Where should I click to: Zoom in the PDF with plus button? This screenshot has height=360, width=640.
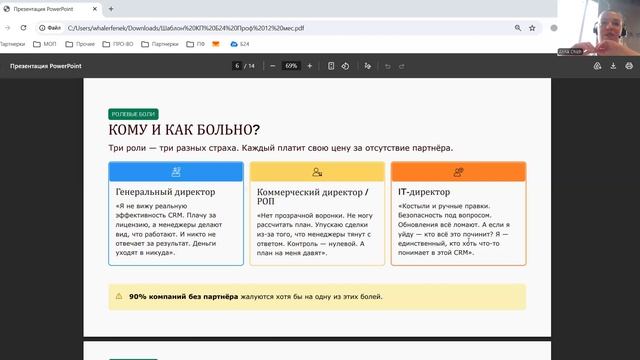[309, 66]
